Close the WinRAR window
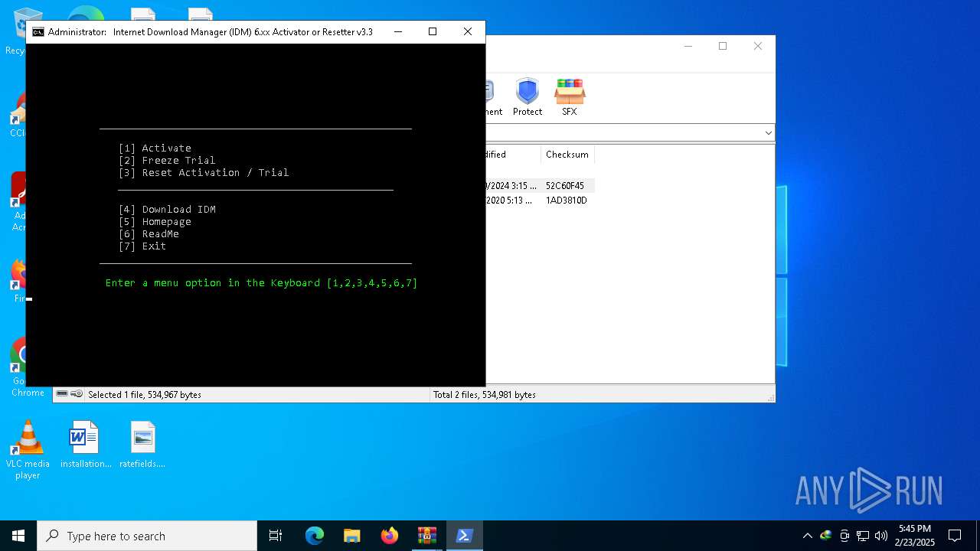This screenshot has height=551, width=980. click(x=758, y=46)
